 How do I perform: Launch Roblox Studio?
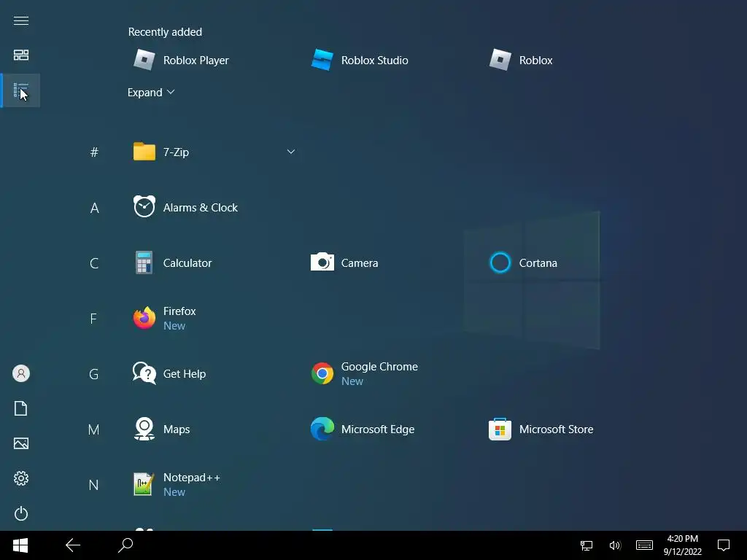point(360,61)
